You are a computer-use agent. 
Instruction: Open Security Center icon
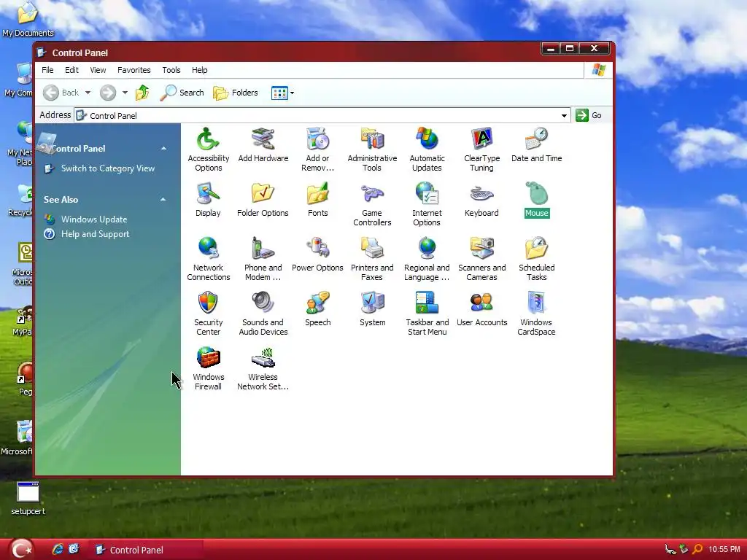208,314
